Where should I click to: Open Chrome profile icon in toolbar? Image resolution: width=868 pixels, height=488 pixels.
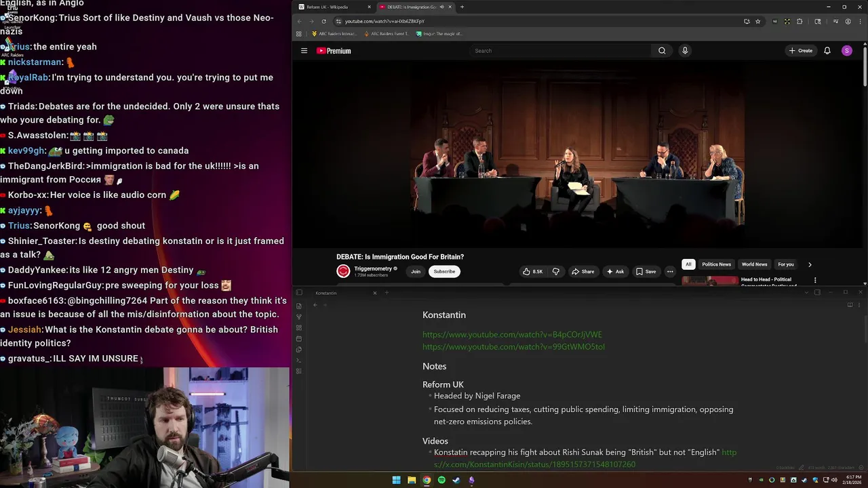point(848,21)
